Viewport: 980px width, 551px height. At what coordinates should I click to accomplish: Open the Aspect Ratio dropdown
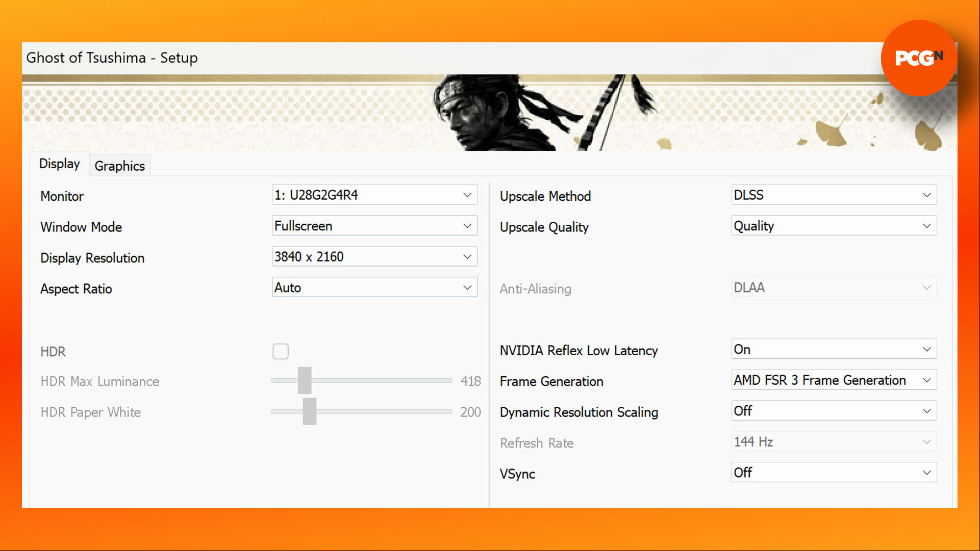click(x=374, y=287)
